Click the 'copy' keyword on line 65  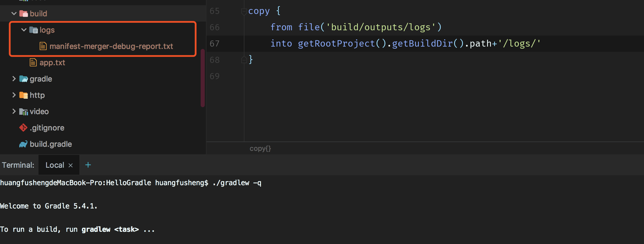[x=259, y=11]
